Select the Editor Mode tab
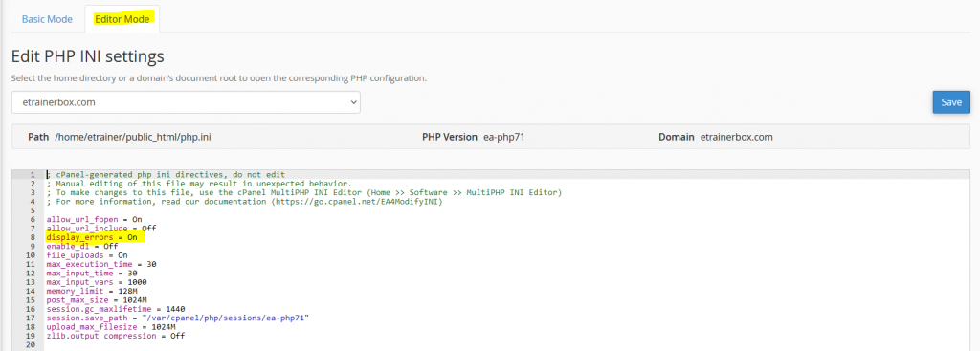The width and height of the screenshot is (980, 351). pyautogui.click(x=122, y=19)
